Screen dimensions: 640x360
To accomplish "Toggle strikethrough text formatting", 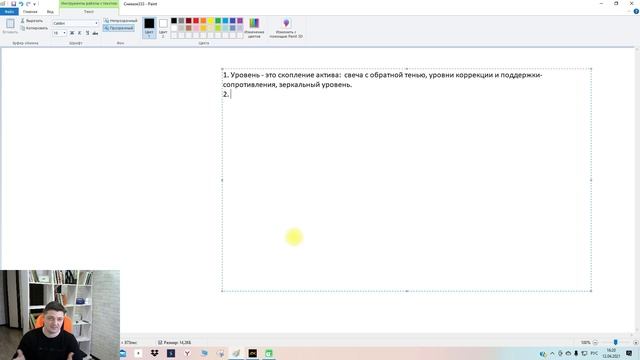I will tap(95, 33).
